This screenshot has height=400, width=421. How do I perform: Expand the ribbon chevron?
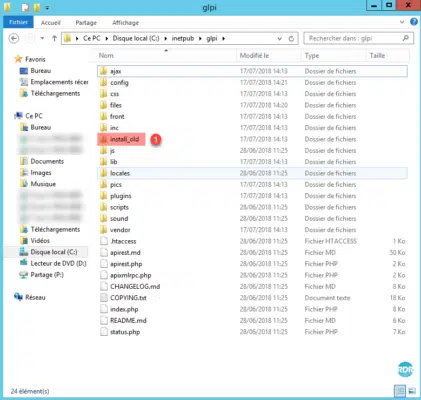coord(402,22)
